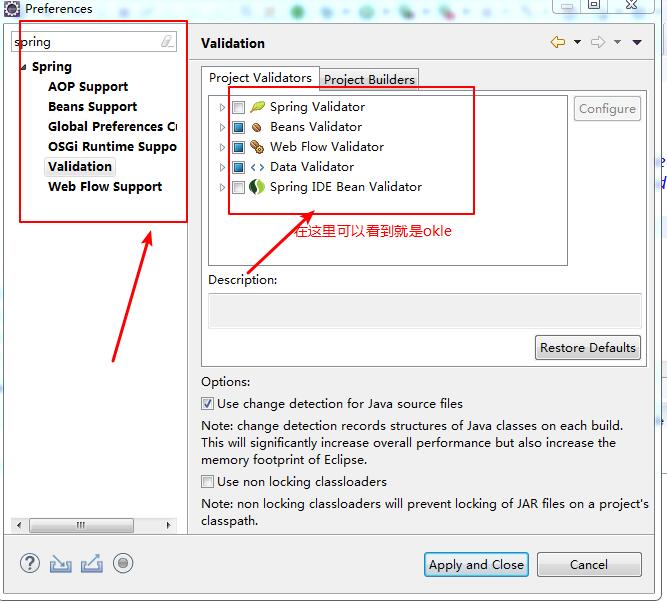This screenshot has height=604, width=667.
Task: Switch to the Project Validators tab
Action: click(x=260, y=78)
